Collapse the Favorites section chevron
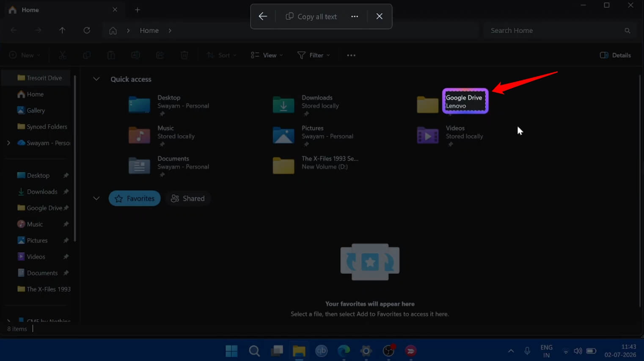 point(96,198)
